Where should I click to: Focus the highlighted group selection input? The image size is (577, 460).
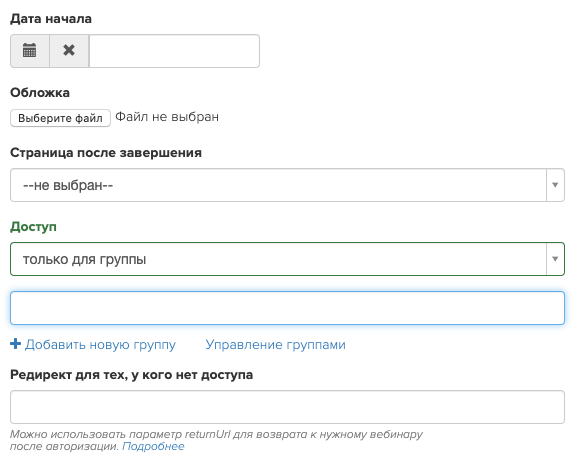(x=287, y=308)
